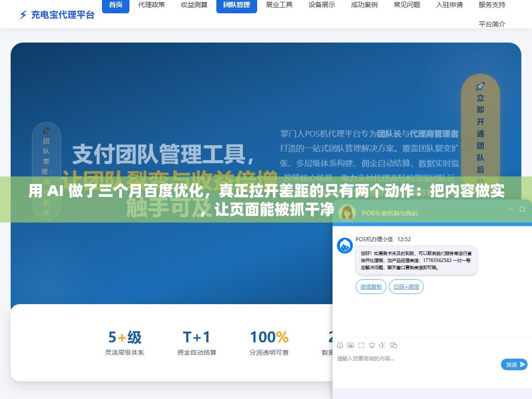Toggle the chat sound speaker icon

tap(383, 345)
